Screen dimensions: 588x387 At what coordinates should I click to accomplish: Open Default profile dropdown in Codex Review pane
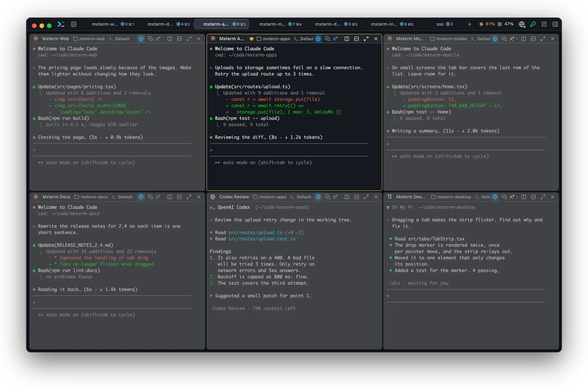click(x=301, y=197)
